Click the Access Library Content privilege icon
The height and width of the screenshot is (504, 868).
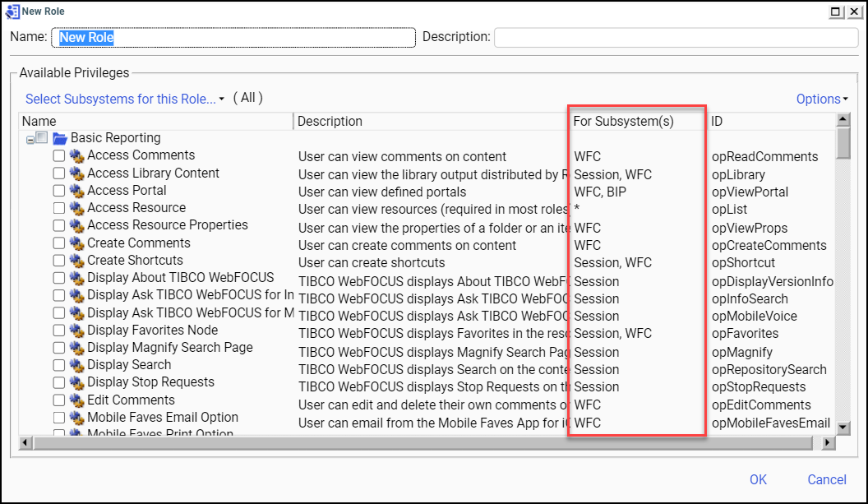click(x=76, y=173)
